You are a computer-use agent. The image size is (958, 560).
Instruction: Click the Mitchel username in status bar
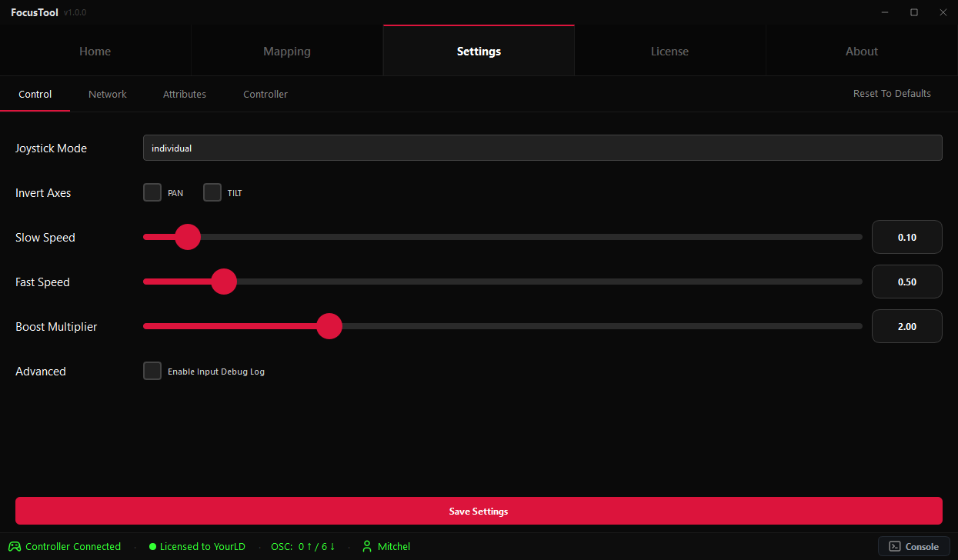point(394,547)
